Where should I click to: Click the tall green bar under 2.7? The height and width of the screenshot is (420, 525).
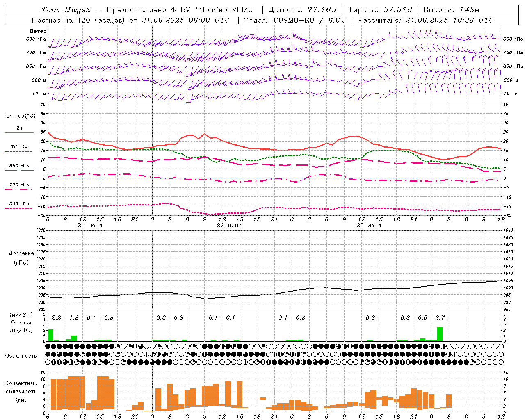click(440, 334)
